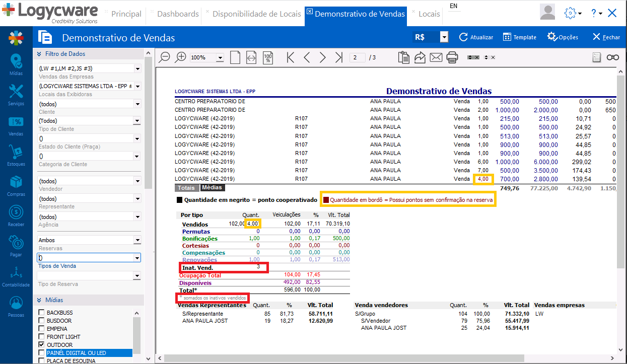Jump to the last report page

tap(339, 57)
